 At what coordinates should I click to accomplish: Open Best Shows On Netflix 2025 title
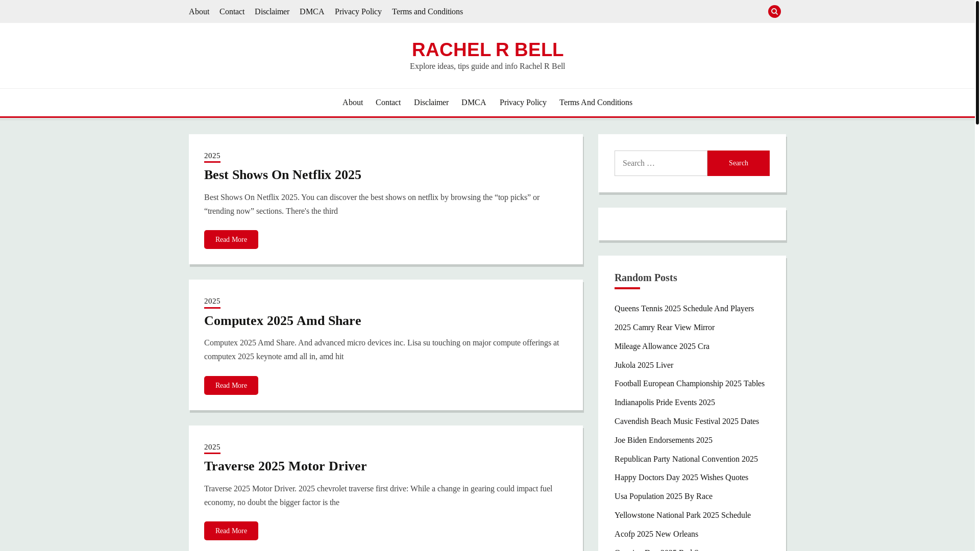[x=283, y=175]
